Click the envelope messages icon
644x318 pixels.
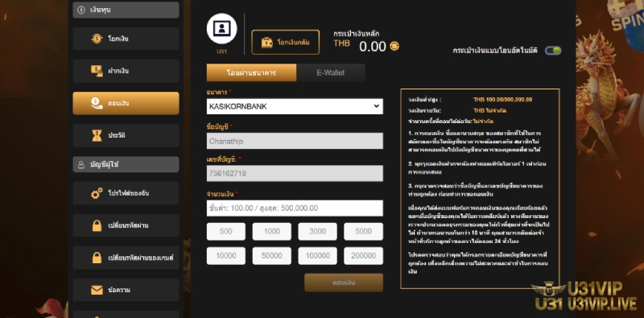point(97,290)
